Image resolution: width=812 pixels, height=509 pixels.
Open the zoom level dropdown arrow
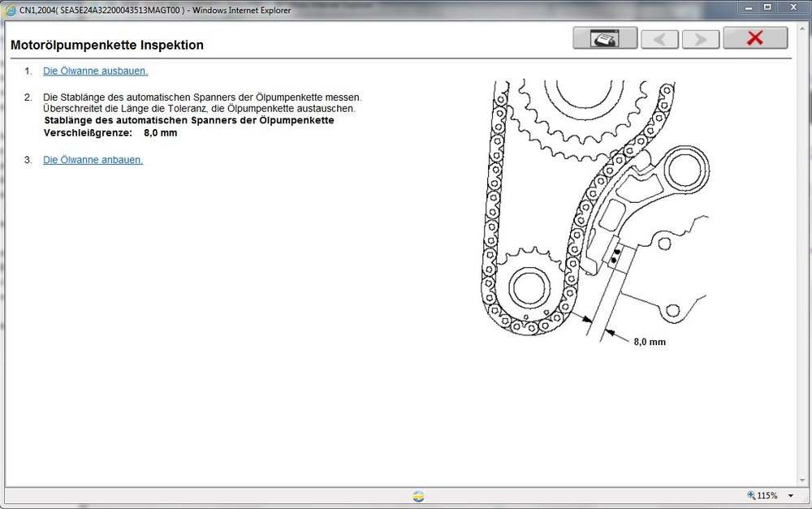click(792, 495)
